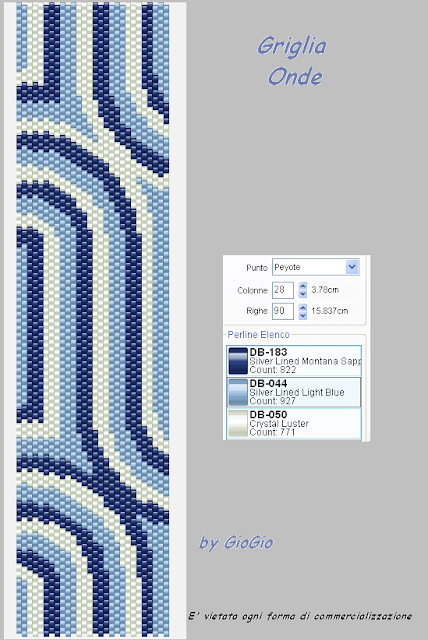
Task: Click the by GioGio signature text
Action: tap(236, 543)
